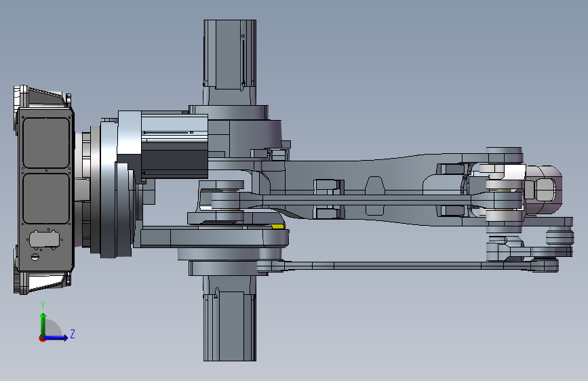Select the lower vertical servo motor in the model
Screen dimensions: 588x381
230,319
